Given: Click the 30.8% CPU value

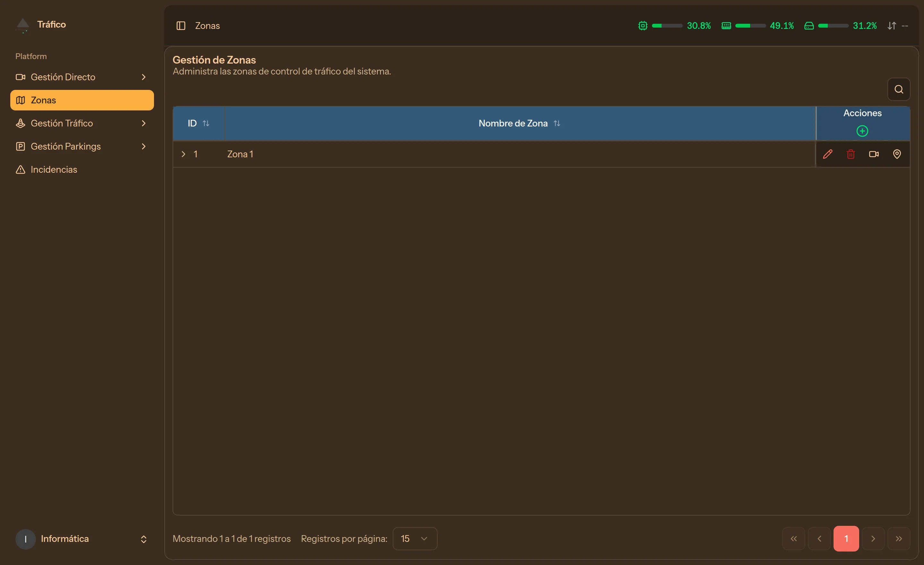Looking at the screenshot, I should click(x=699, y=25).
